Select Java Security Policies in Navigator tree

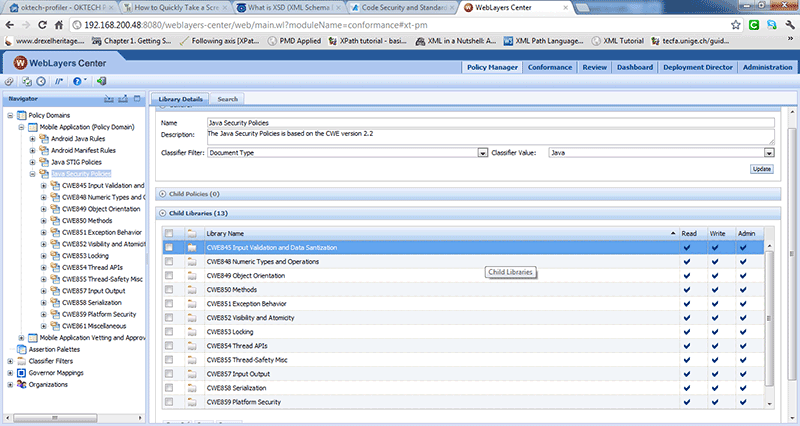[x=81, y=174]
